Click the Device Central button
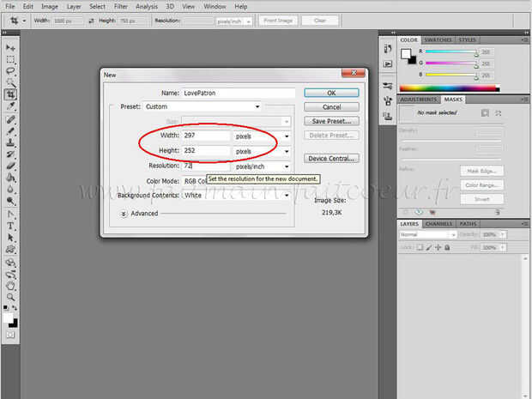This screenshot has width=532, height=399. point(331,159)
